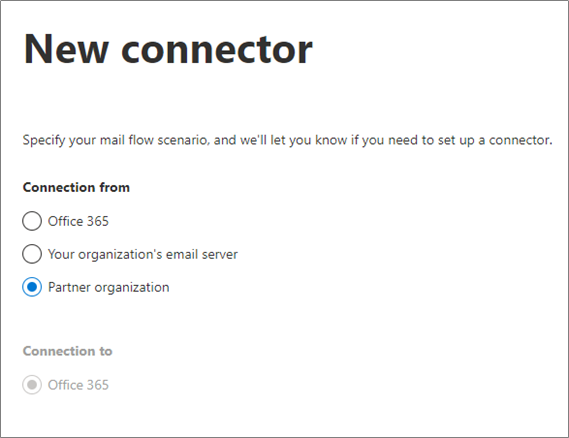Click the selected Partner organization radio circle
Image resolution: width=569 pixels, height=438 pixels.
(32, 287)
